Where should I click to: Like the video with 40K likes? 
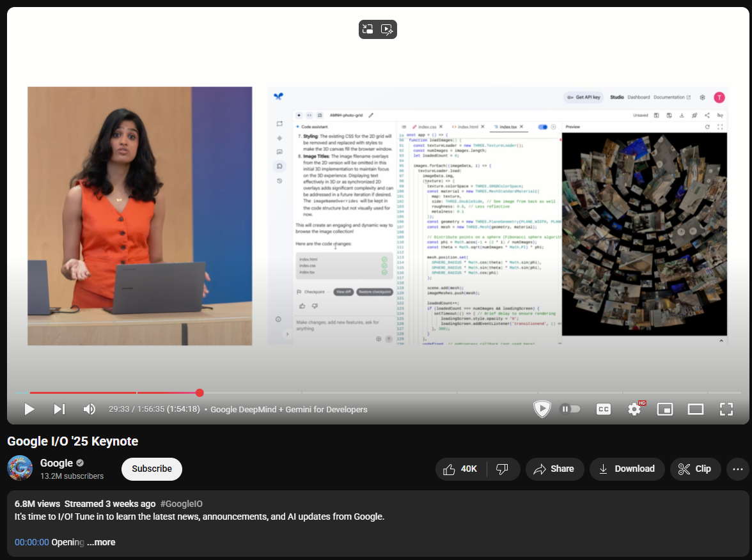tap(460, 469)
